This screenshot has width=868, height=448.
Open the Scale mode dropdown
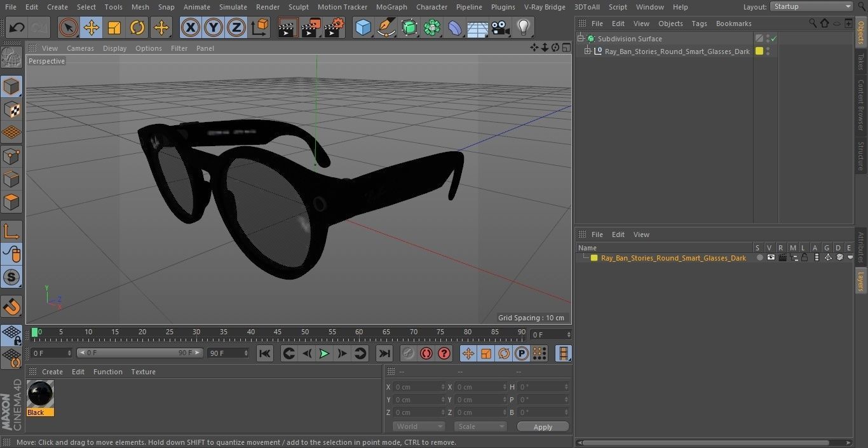coord(480,426)
